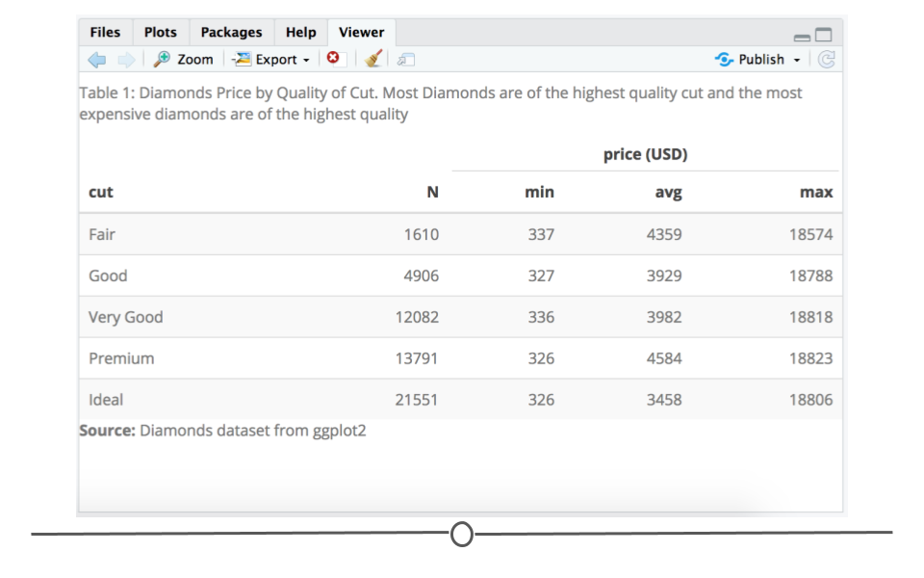924x578 pixels.
Task: Click the Publish button
Action: 750,60
